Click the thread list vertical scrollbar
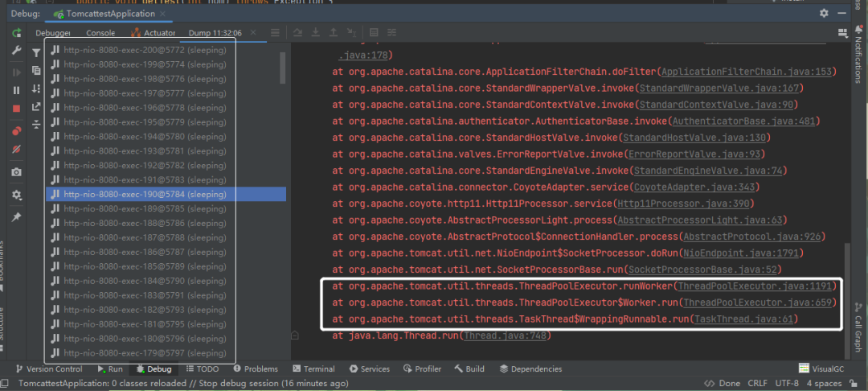 tap(282, 67)
